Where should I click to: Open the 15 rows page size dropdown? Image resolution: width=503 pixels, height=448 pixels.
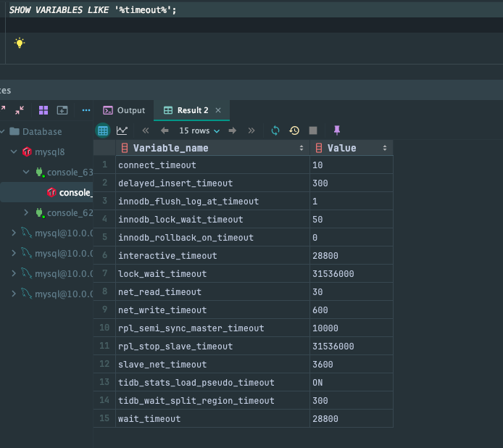pyautogui.click(x=199, y=130)
